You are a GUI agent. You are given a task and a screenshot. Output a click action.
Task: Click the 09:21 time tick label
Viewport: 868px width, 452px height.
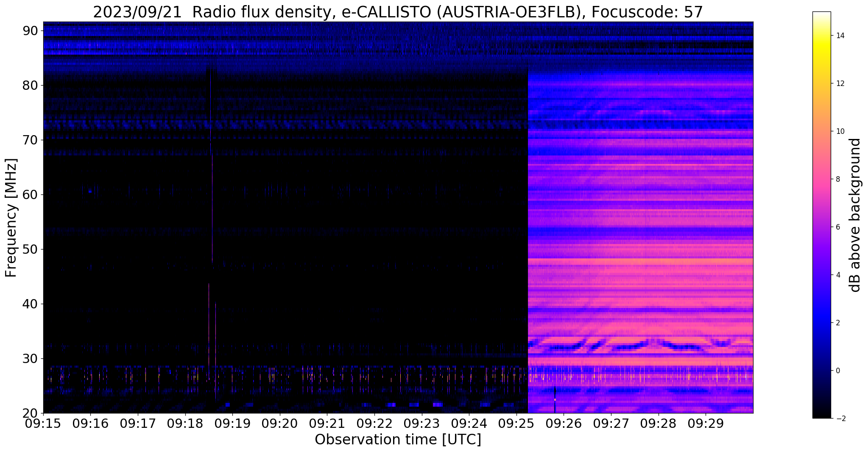(327, 424)
